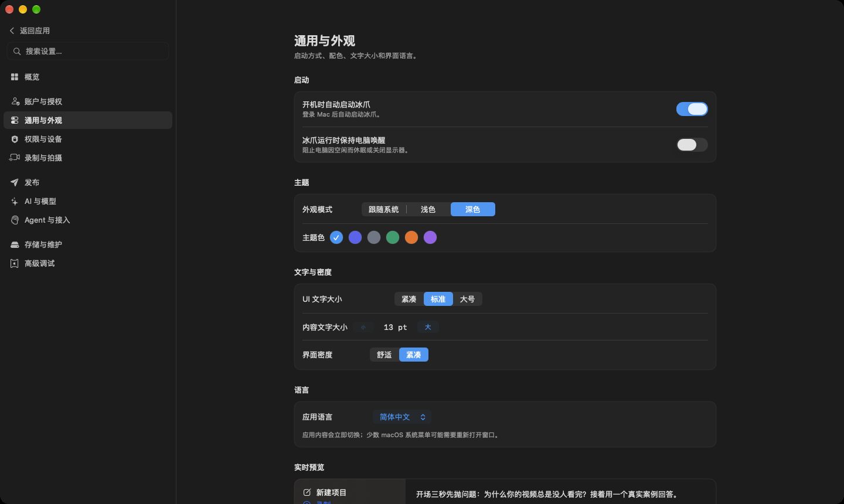Select 浅色 appearance mode
Screen dimensions: 844x504
(x=428, y=209)
